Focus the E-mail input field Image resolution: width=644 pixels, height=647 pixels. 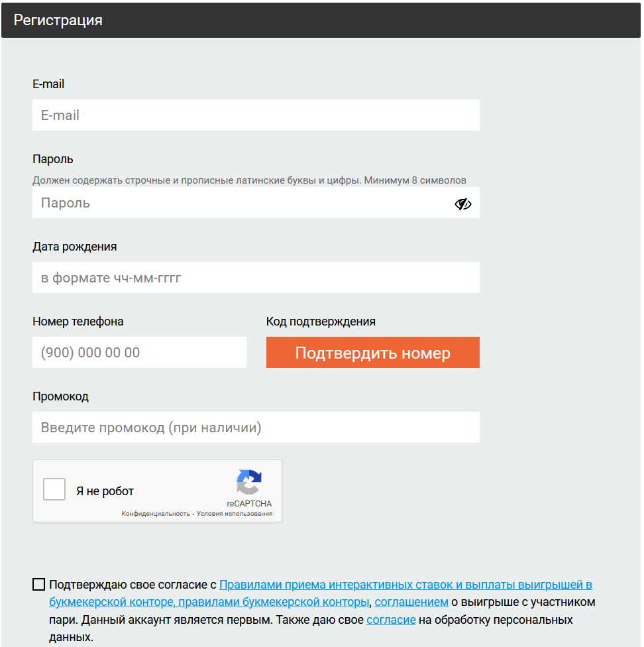coord(256,115)
